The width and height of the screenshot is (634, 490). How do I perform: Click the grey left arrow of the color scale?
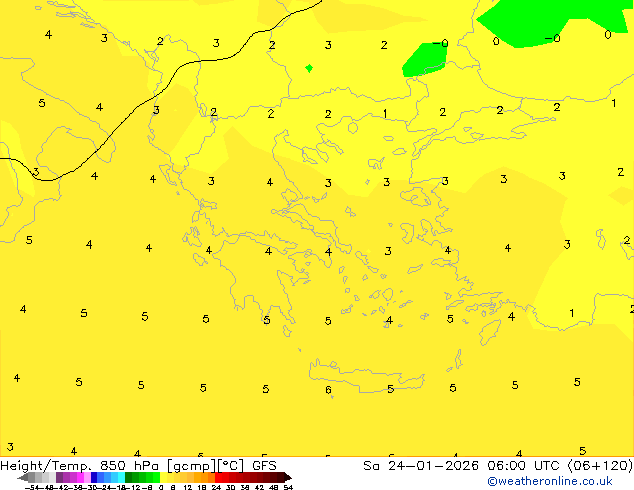23,477
